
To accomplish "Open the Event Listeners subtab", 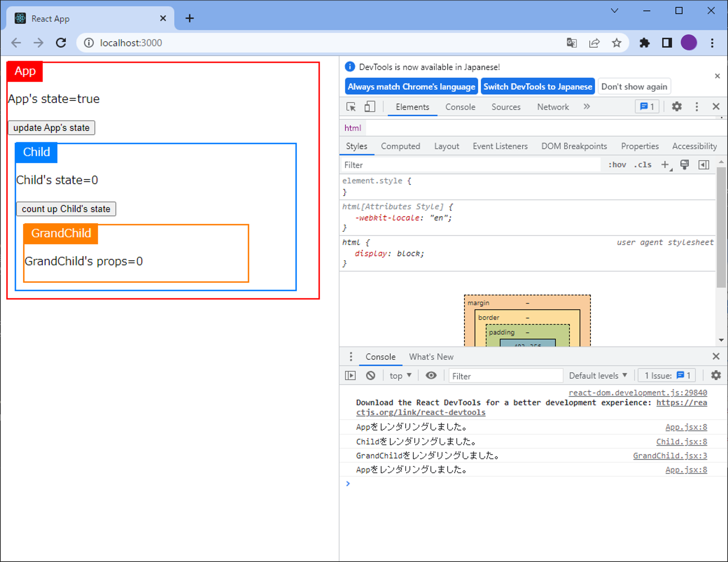I will click(x=500, y=146).
